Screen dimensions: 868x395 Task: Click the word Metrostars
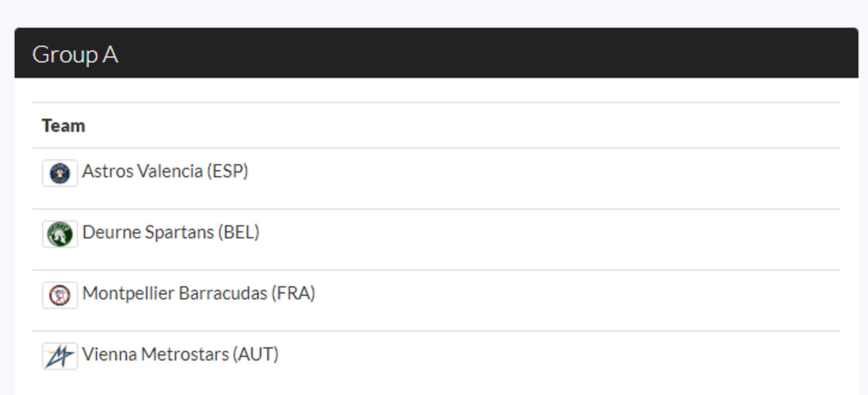pyautogui.click(x=185, y=354)
